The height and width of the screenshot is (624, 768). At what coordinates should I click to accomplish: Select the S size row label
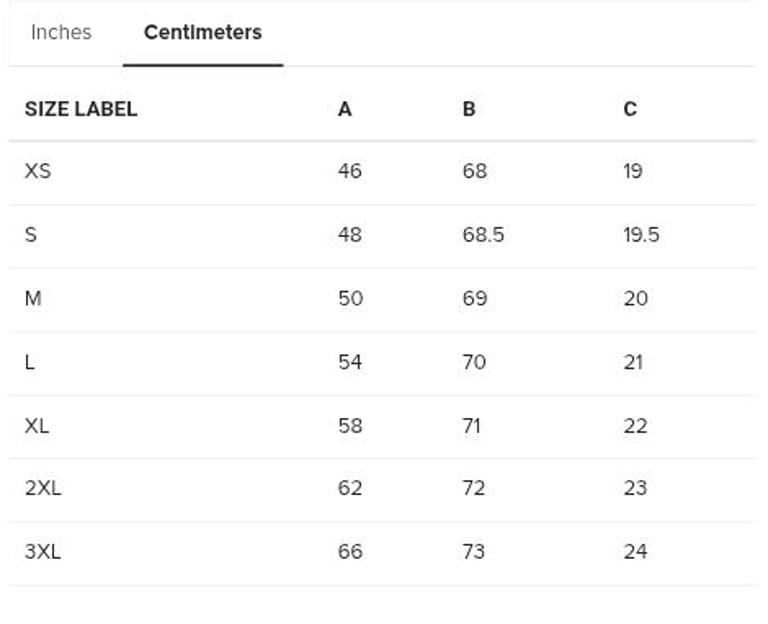pos(31,235)
